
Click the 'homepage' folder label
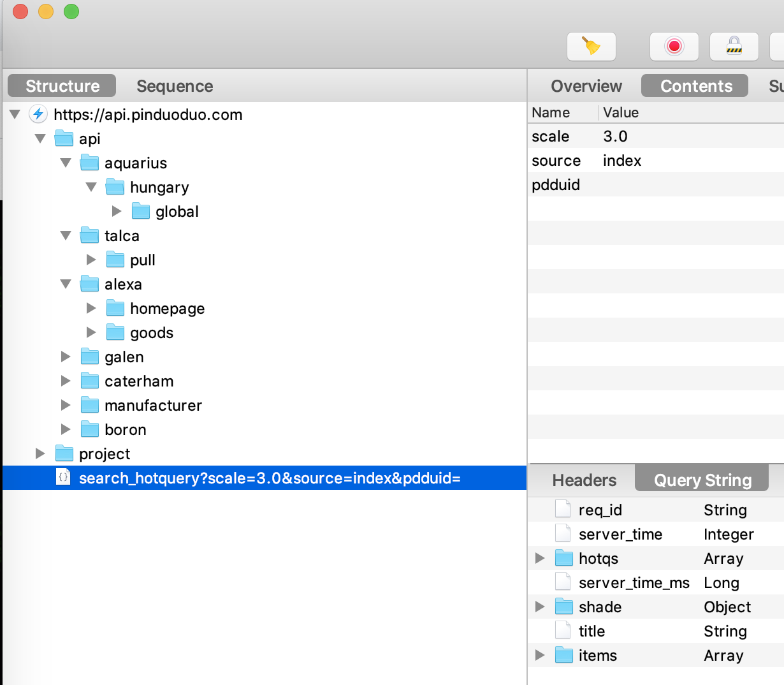click(x=168, y=309)
